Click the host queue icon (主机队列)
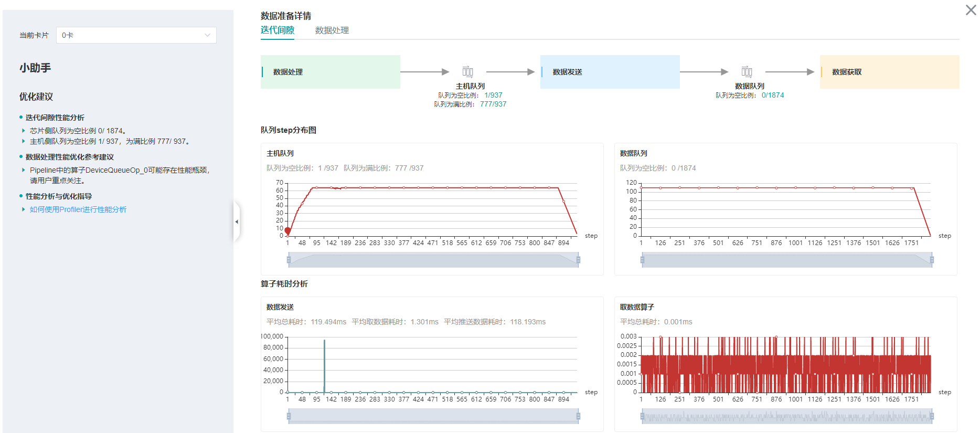Viewport: 980px width, 433px height. (467, 72)
